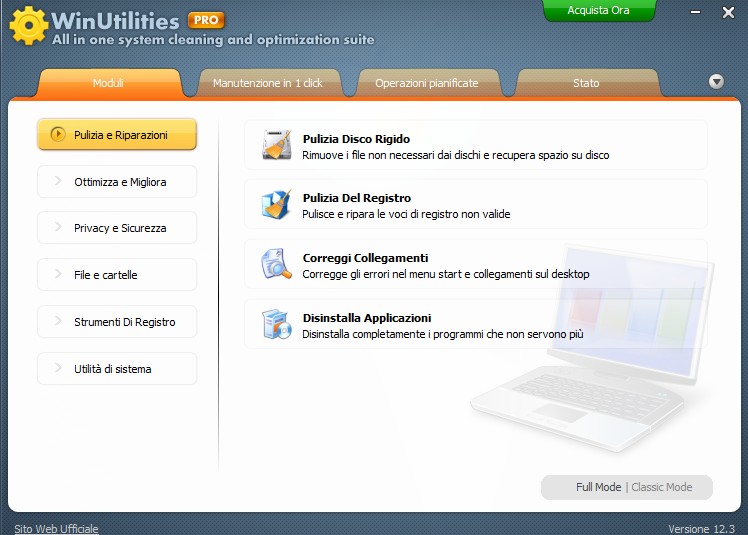Expand chevron next to Ottimizza e Migliora
Viewport: 748px width, 535px height.
pos(58,180)
